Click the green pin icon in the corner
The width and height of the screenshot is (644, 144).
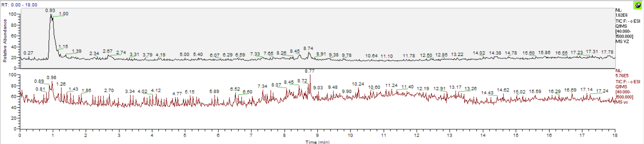tap(638, 5)
